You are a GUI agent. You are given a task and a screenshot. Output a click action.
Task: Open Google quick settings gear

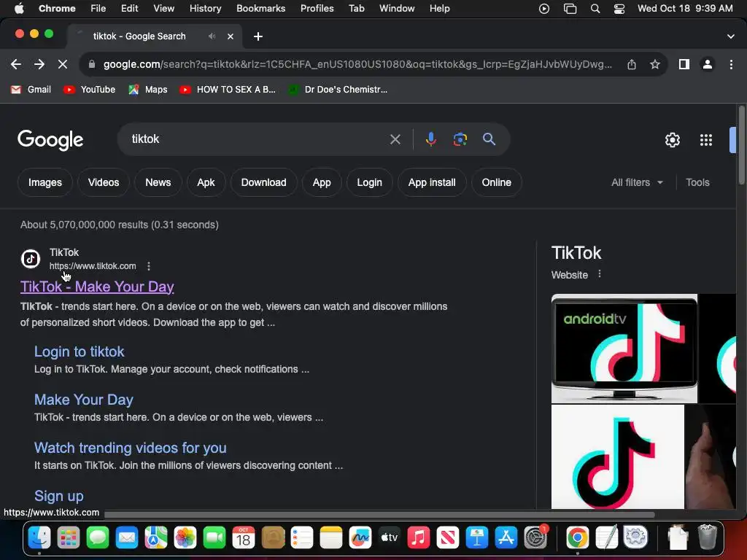[x=672, y=140]
